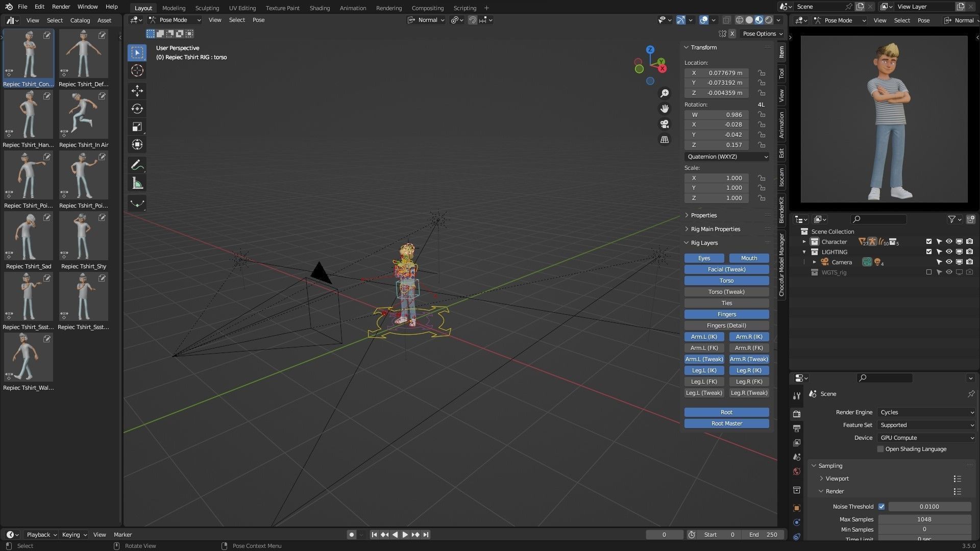Pin the Scene properties panel
The image size is (980, 551).
[971, 394]
